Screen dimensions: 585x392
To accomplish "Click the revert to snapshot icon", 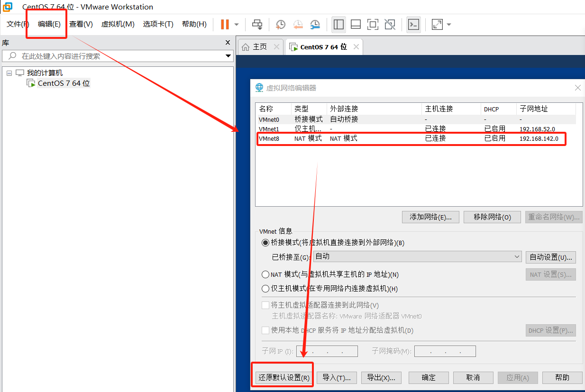I will (x=298, y=24).
